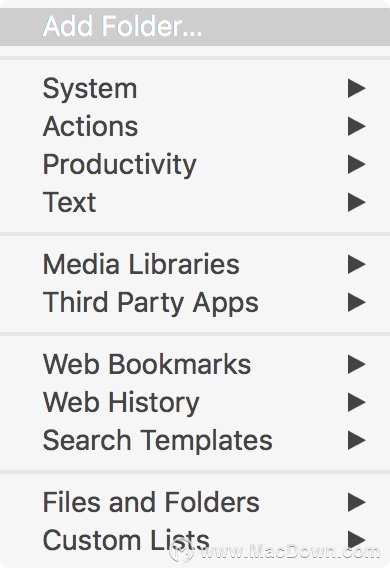
Task: Choose the Add Folder… menu item
Action: [195, 26]
